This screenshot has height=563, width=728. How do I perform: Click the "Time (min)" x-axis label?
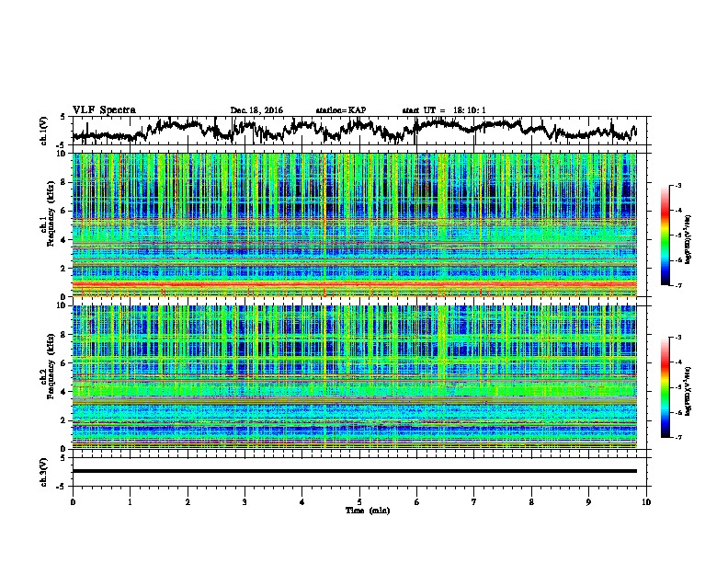(368, 511)
